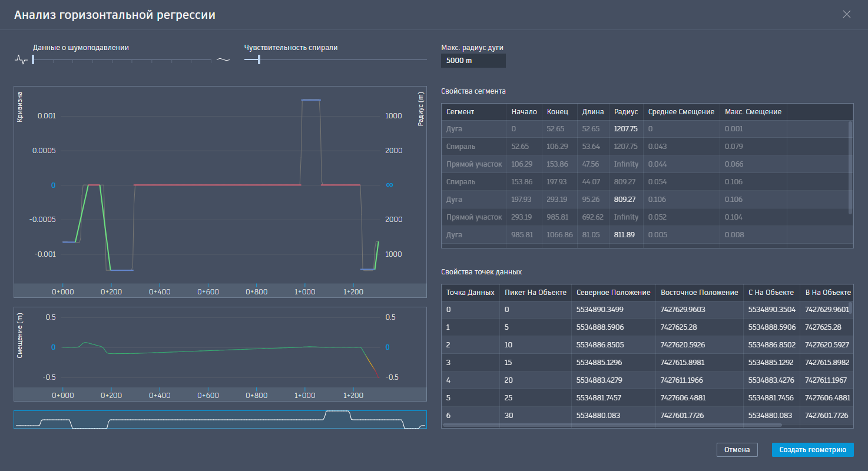The width and height of the screenshot is (868, 471).
Task: Click the 0+600 marker on curvature chart axis
Action: [207, 291]
